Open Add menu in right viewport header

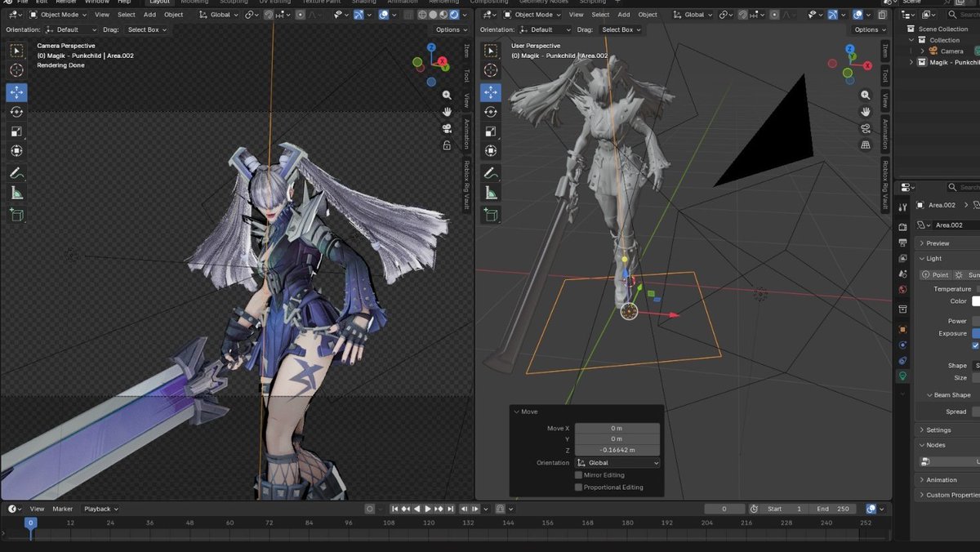pos(623,15)
